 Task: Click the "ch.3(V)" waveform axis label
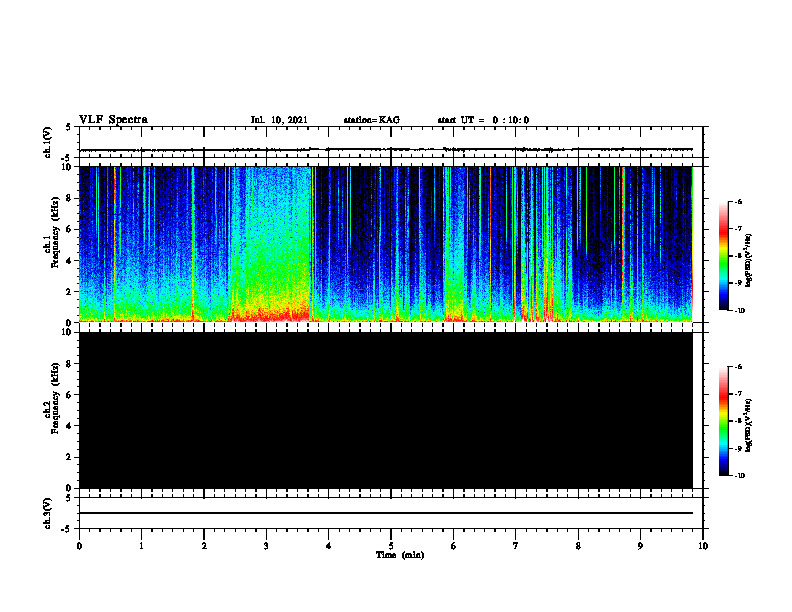47,513
